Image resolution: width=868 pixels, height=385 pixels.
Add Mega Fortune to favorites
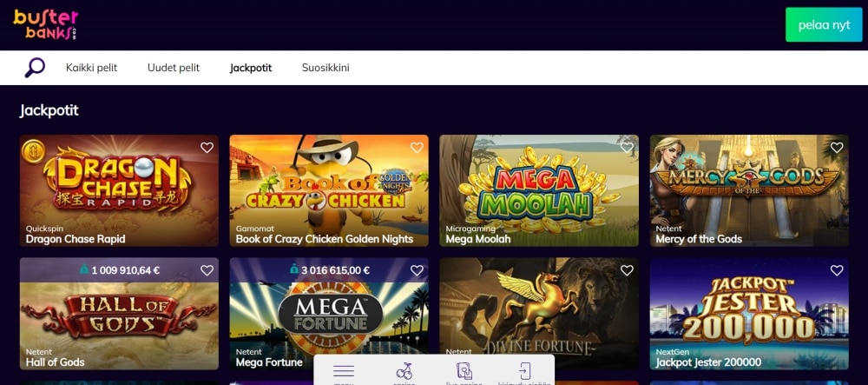click(417, 270)
